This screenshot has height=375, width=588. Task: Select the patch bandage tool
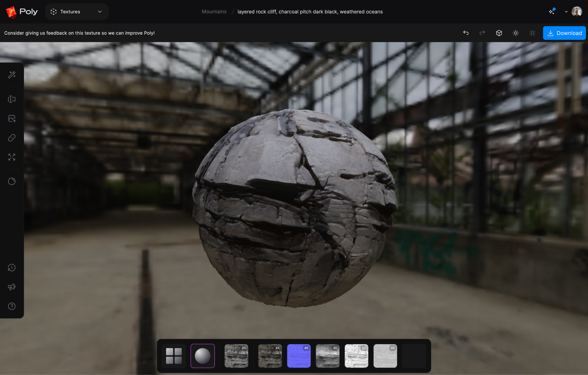coord(12,138)
